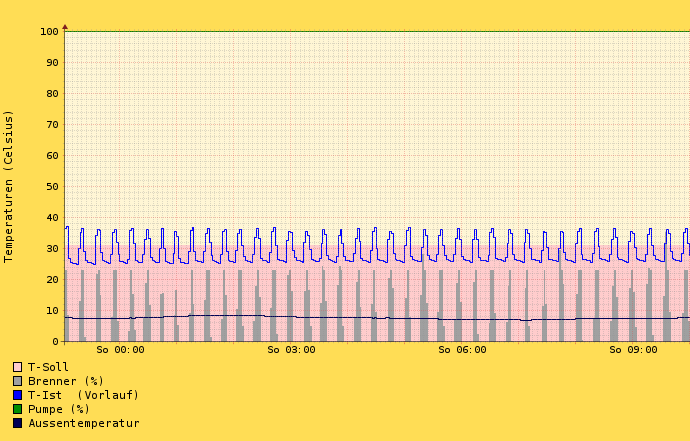Click the green Pumpe (%) legend swatch
This screenshot has height=441, width=690.
pos(17,409)
